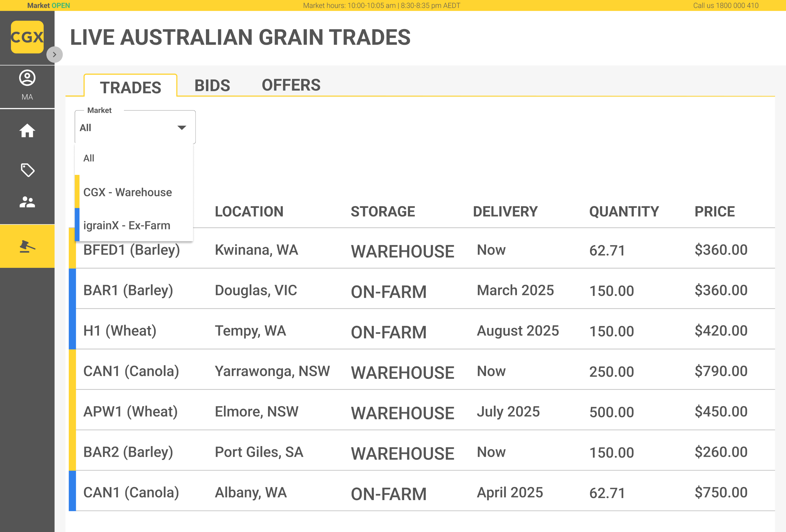The image size is (786, 532).
Task: Click the PRICE column header
Action: [714, 212]
